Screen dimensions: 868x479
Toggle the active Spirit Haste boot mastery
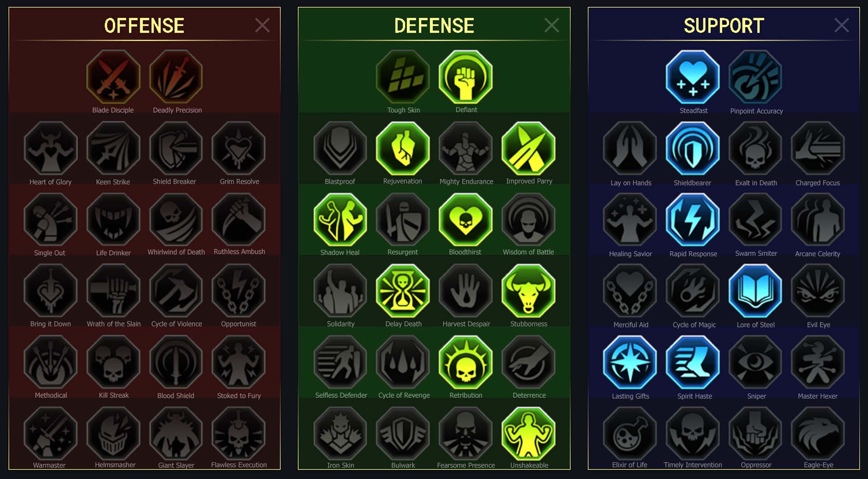click(693, 362)
